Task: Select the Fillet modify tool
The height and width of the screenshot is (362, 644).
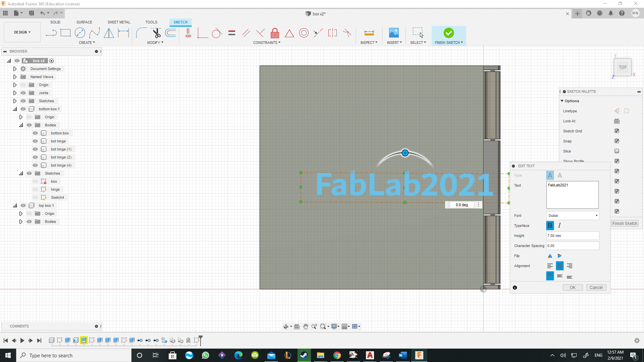Action: [141, 33]
